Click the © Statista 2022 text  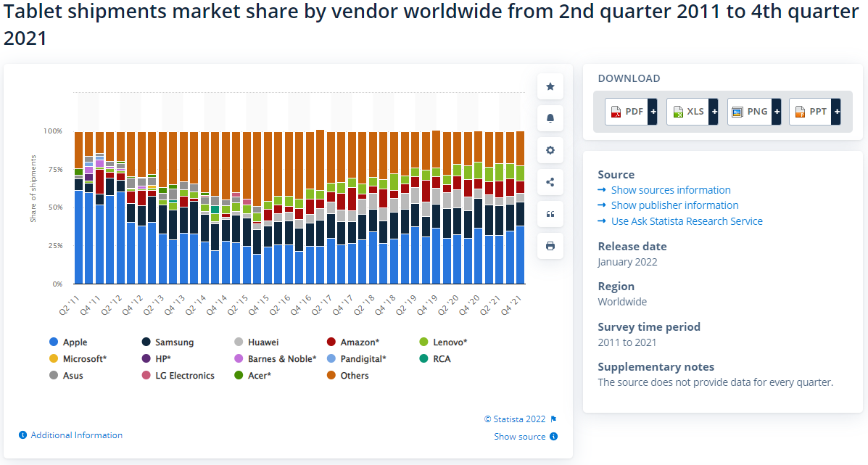point(515,419)
